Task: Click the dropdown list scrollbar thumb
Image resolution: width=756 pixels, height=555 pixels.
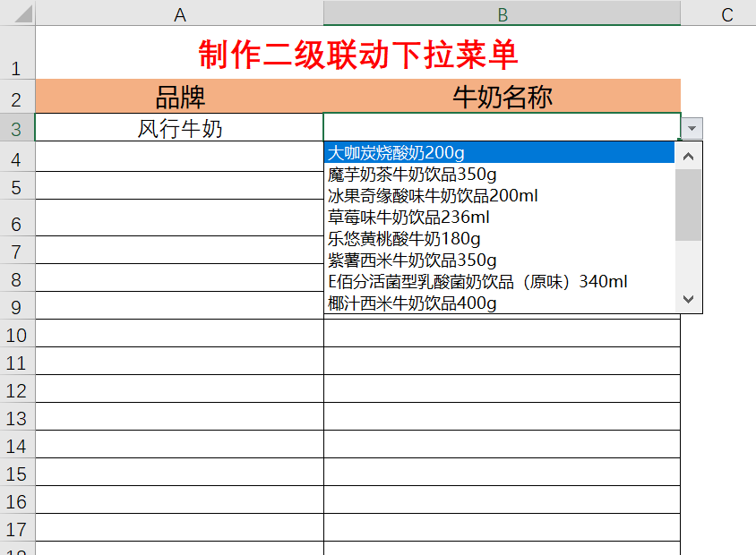Action: [689, 205]
